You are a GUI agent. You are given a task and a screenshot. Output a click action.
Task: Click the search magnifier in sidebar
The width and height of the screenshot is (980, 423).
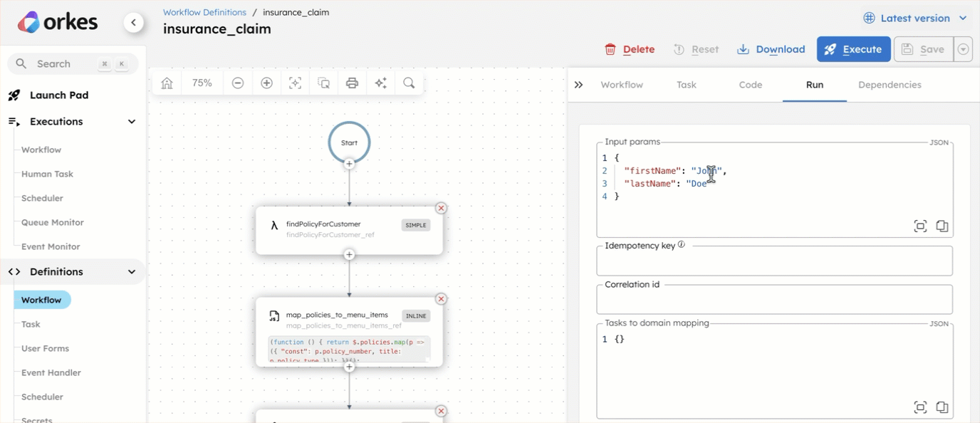(21, 63)
